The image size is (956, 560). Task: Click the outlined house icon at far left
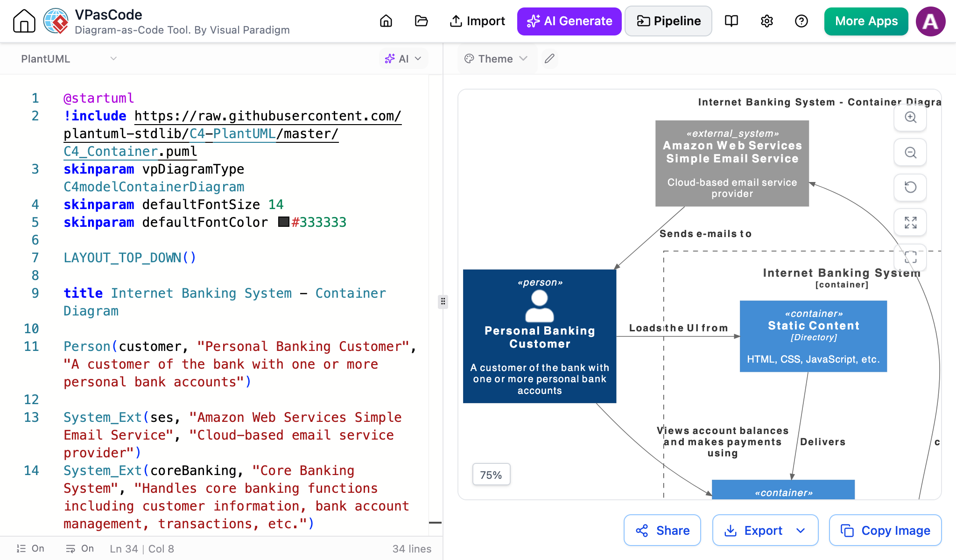click(24, 21)
